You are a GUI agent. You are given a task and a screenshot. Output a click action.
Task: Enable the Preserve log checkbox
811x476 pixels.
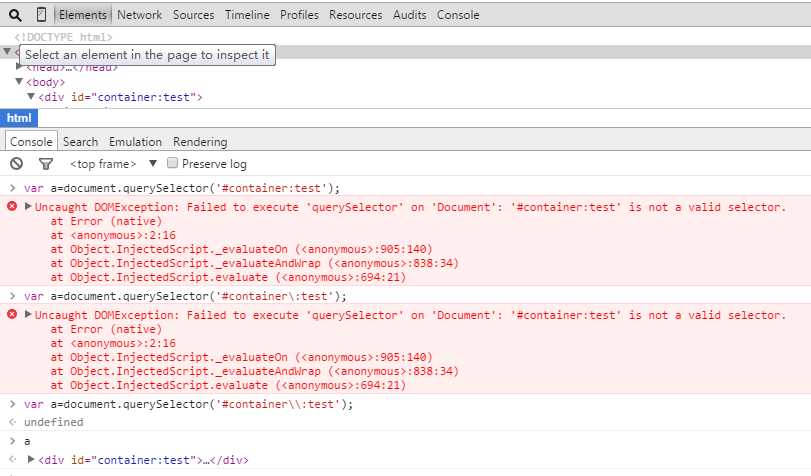172,163
